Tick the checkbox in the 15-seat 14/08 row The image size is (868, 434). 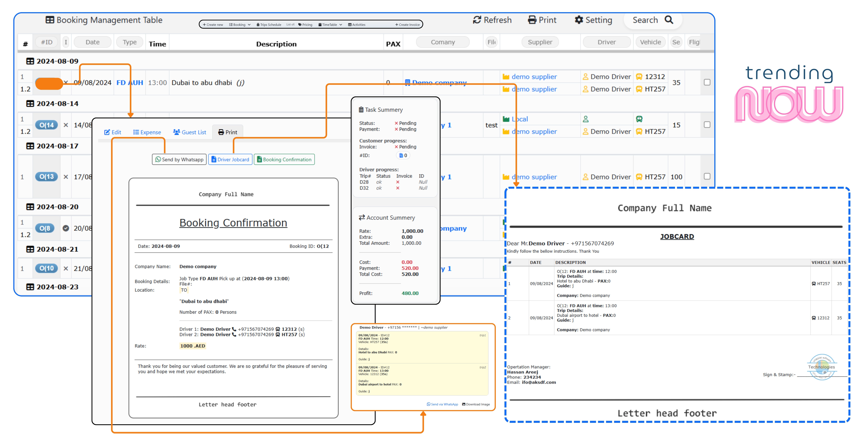click(707, 125)
